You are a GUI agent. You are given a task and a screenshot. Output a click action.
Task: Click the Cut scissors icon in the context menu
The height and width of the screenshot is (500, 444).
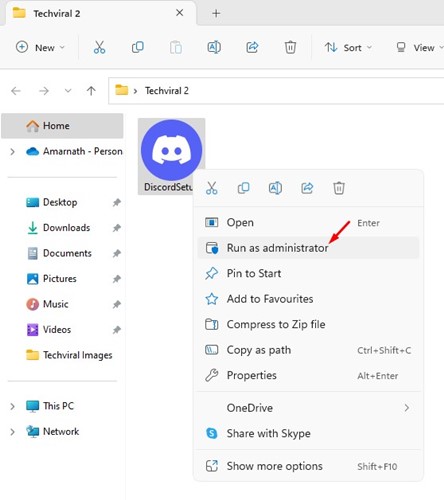pyautogui.click(x=211, y=188)
